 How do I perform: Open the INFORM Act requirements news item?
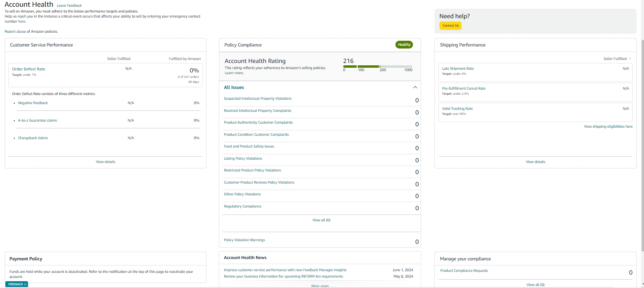point(283,276)
